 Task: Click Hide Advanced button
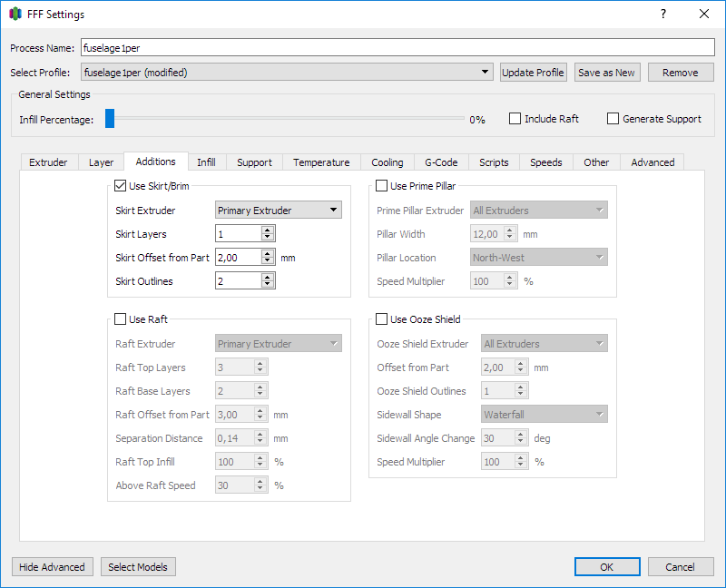[x=52, y=567]
